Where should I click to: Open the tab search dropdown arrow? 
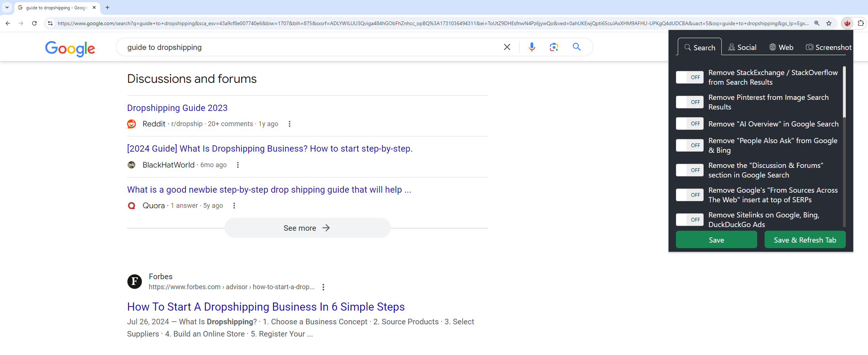pyautogui.click(x=7, y=7)
